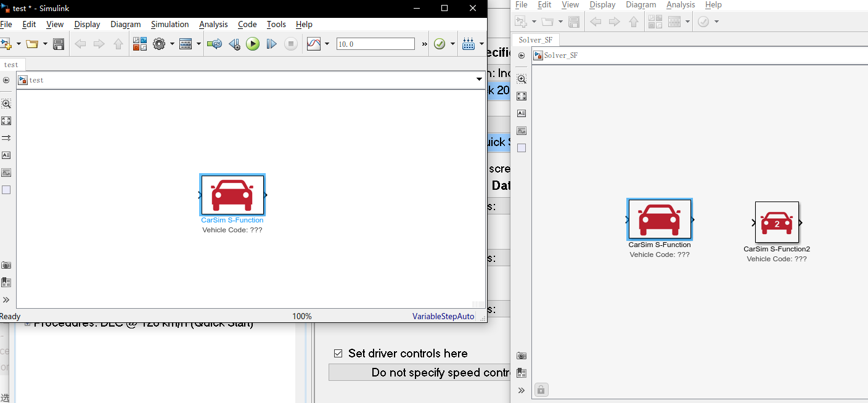Click Zoom tool in Solver_SF palette
The width and height of the screenshot is (868, 403).
522,79
